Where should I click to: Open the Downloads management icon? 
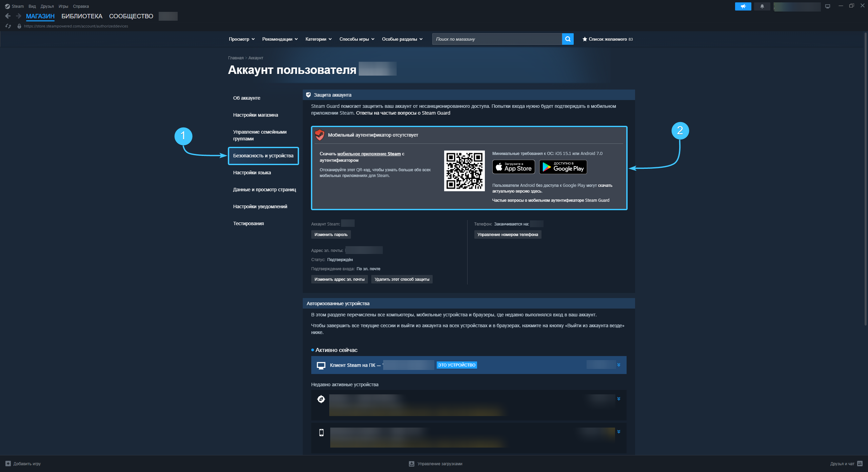point(411,464)
